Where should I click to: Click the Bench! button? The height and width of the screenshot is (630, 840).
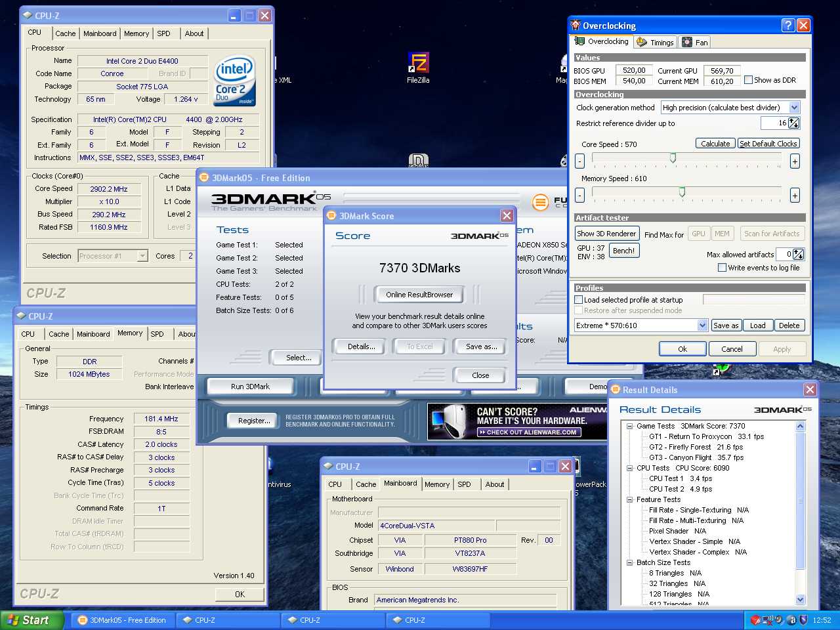(623, 251)
